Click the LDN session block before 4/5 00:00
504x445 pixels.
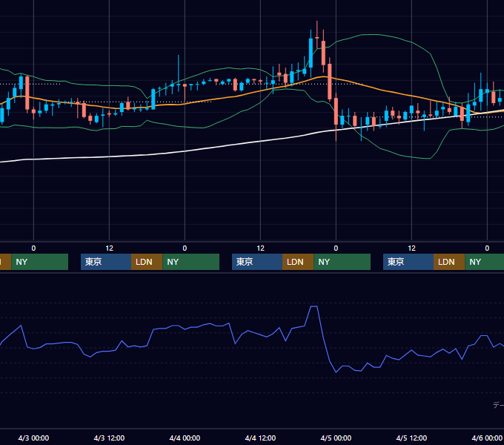(298, 262)
